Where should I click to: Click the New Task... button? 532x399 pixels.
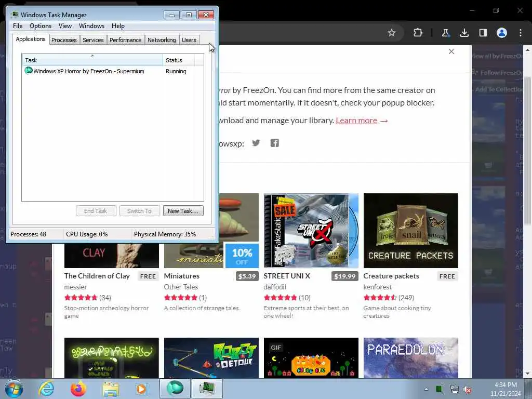[x=183, y=211]
